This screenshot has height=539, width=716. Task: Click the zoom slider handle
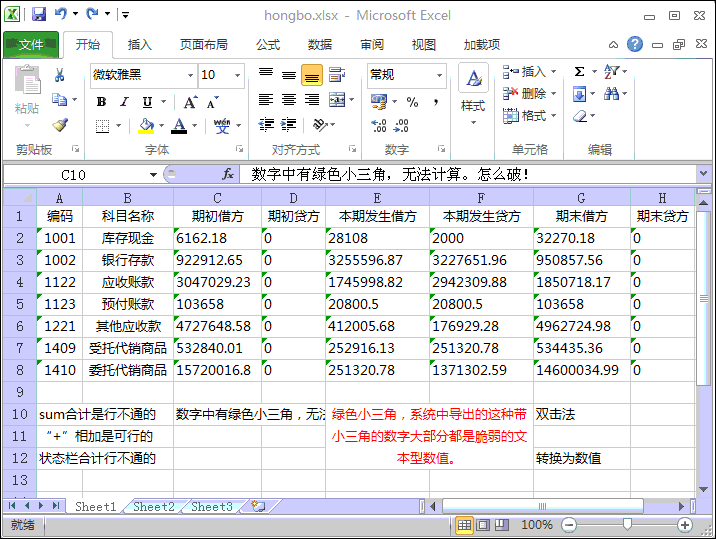pos(627,524)
